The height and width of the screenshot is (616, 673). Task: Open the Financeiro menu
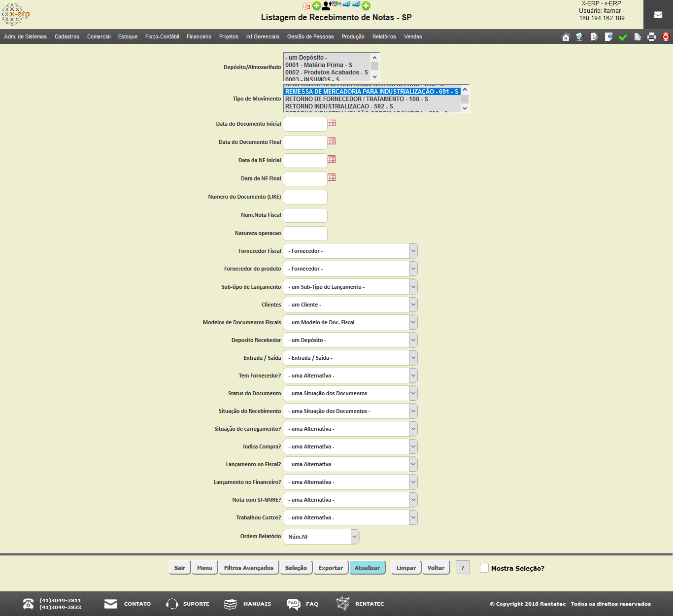coord(199,36)
